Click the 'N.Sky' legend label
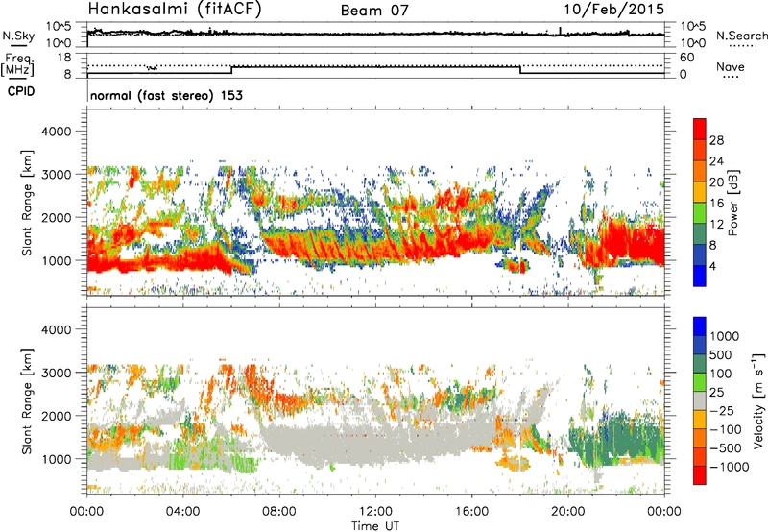This screenshot has height=532, width=768. coord(18,36)
